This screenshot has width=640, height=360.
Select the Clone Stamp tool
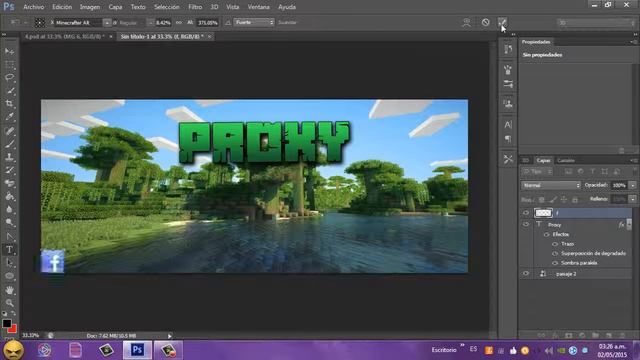coord(9,157)
